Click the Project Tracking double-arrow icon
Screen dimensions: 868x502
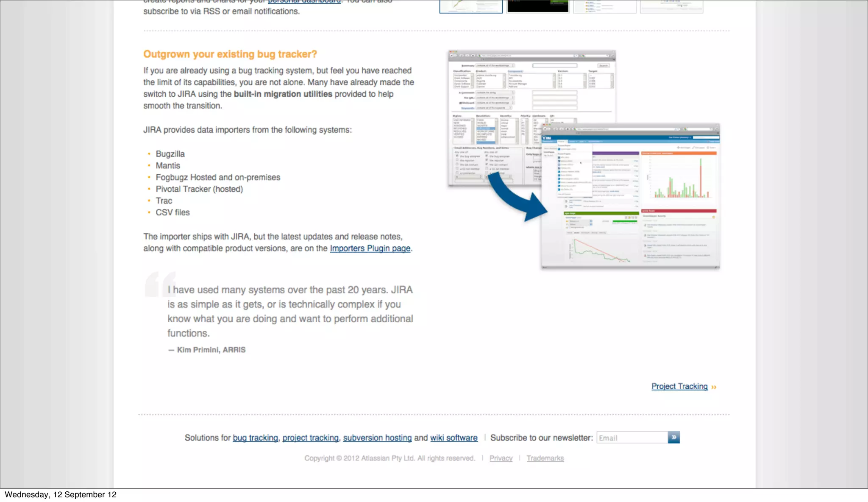tap(714, 387)
